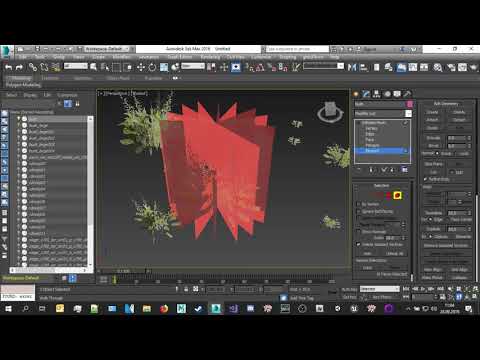Open the Rendering menu
Screen dimensions: 480x360
pyautogui.click(x=210, y=57)
